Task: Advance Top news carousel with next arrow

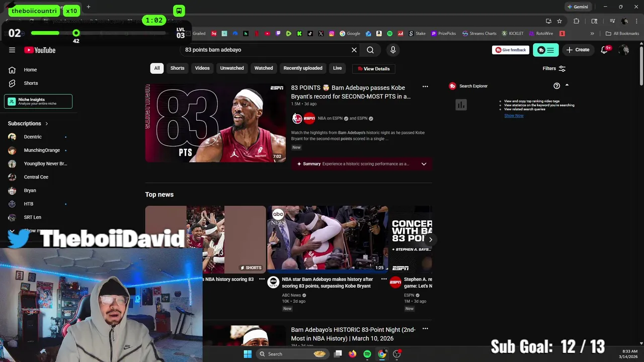Action: pyautogui.click(x=430, y=239)
